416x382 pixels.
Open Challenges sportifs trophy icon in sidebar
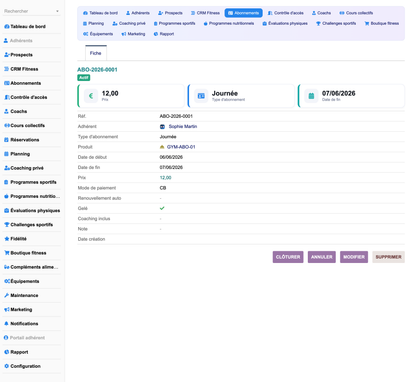7,225
